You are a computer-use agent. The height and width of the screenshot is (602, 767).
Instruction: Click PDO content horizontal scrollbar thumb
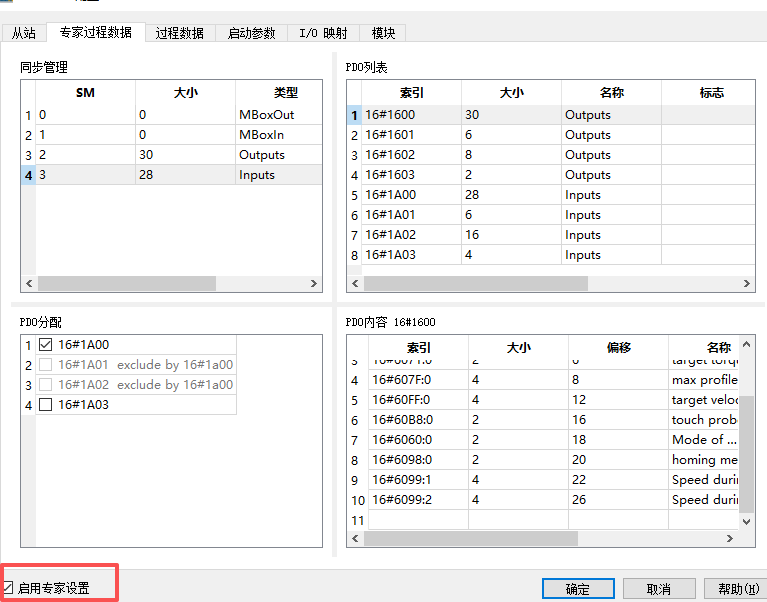coord(471,538)
